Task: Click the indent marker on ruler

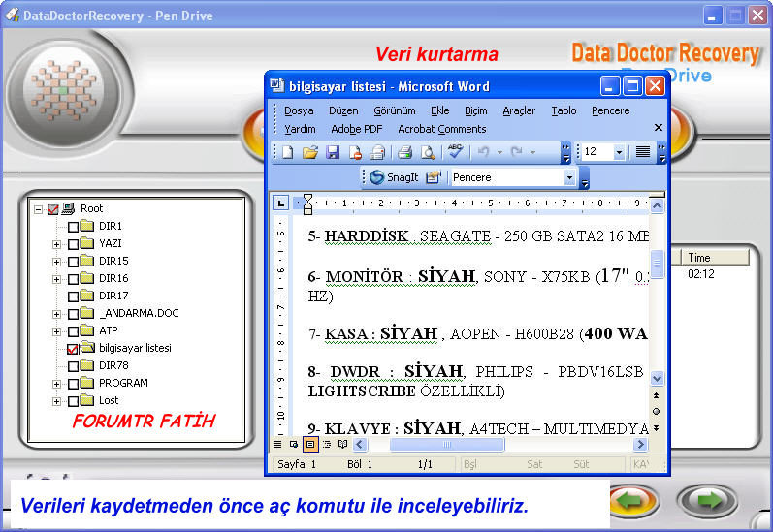Action: coord(307,203)
